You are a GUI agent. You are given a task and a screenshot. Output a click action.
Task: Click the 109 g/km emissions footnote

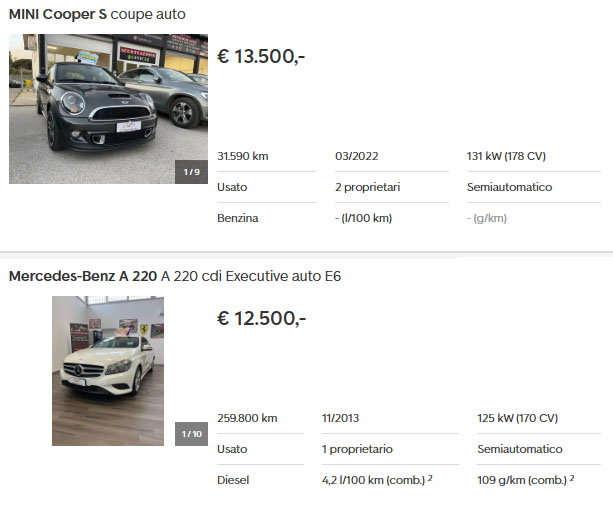click(525, 480)
